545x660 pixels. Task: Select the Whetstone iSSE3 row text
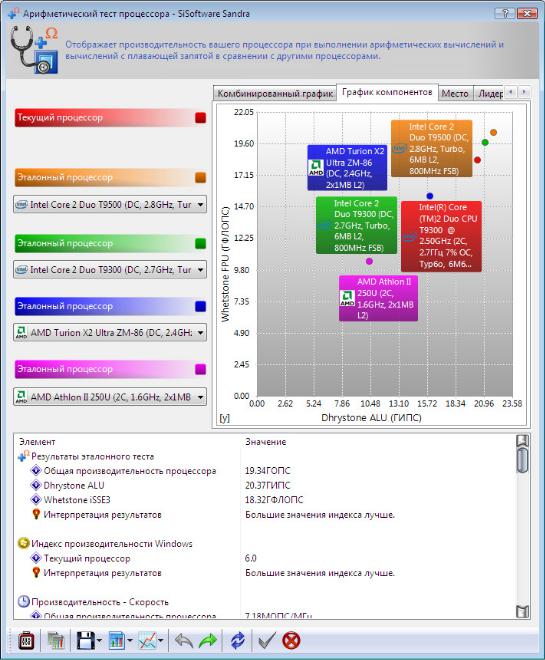tap(77, 500)
